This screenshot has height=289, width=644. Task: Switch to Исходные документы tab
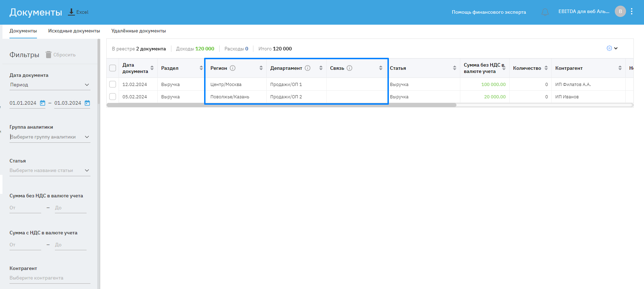point(74,31)
